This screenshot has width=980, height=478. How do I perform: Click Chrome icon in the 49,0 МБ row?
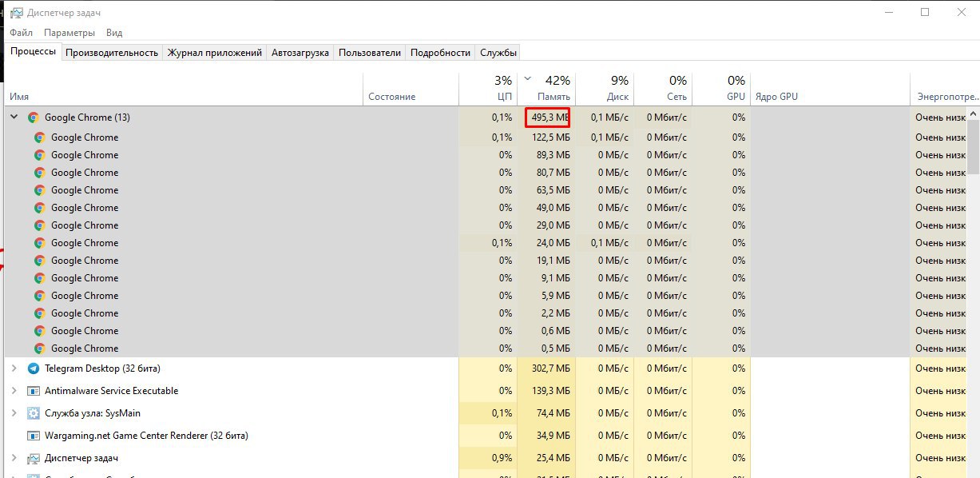click(40, 208)
